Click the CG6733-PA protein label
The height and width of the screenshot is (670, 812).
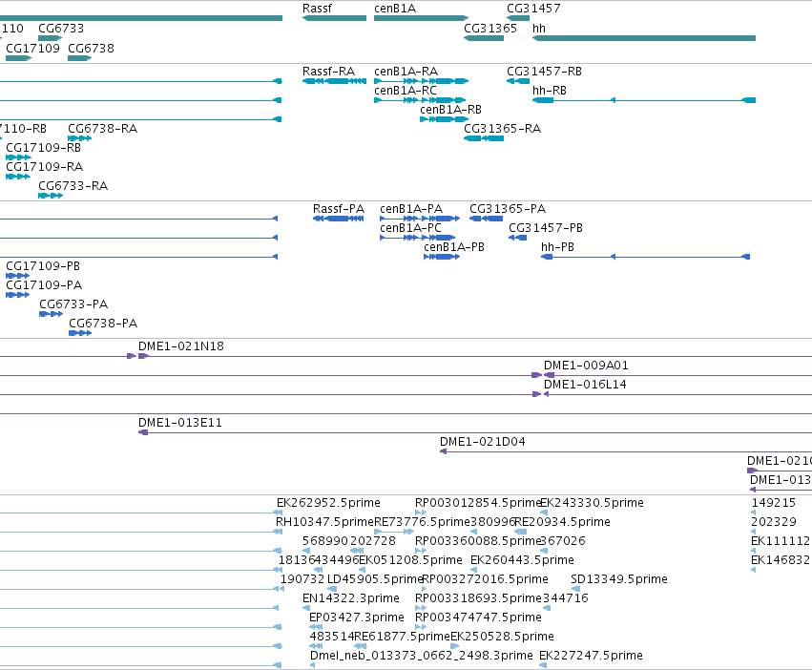coord(73,304)
